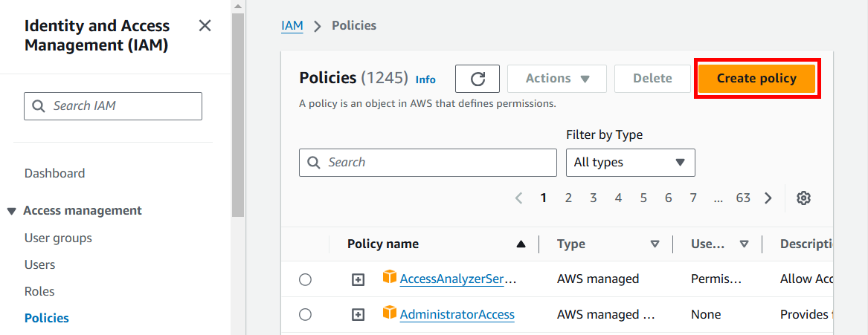The image size is (868, 335).
Task: Focus the Search IAM field
Action: (113, 106)
